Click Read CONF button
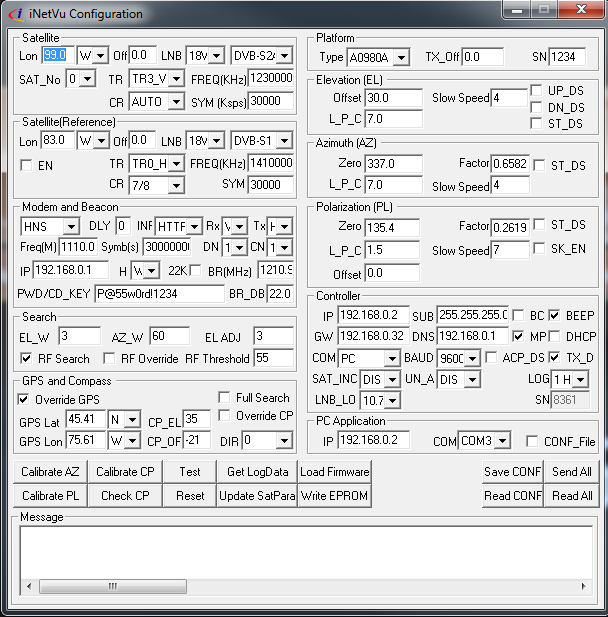 click(513, 495)
